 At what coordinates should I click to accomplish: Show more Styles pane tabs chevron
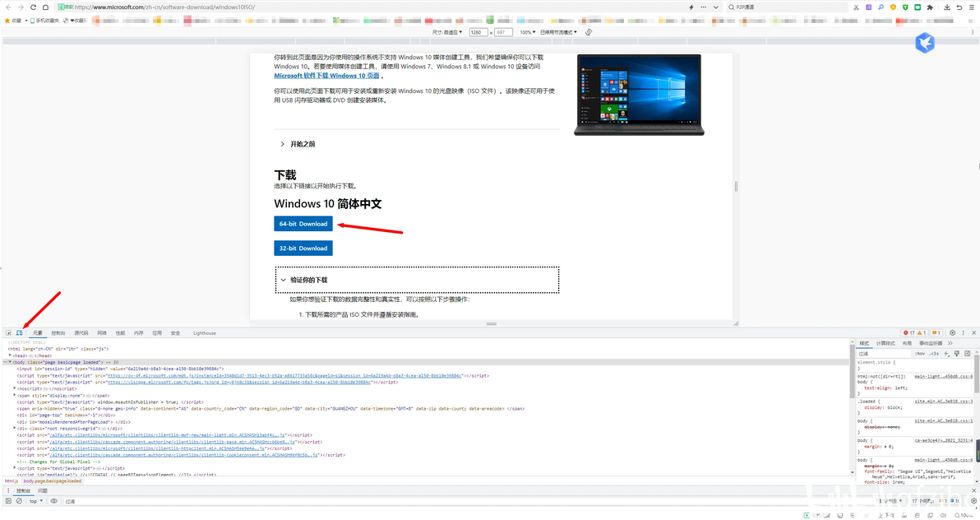[x=950, y=343]
